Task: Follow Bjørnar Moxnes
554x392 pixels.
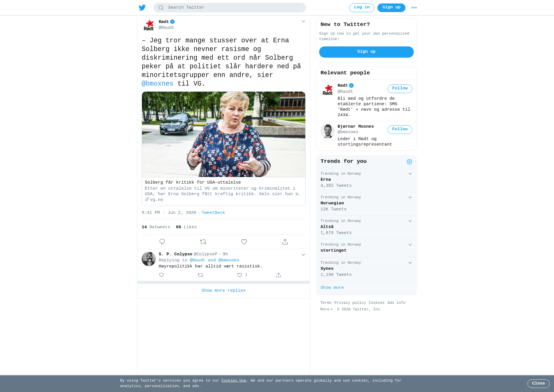Action: [400, 130]
